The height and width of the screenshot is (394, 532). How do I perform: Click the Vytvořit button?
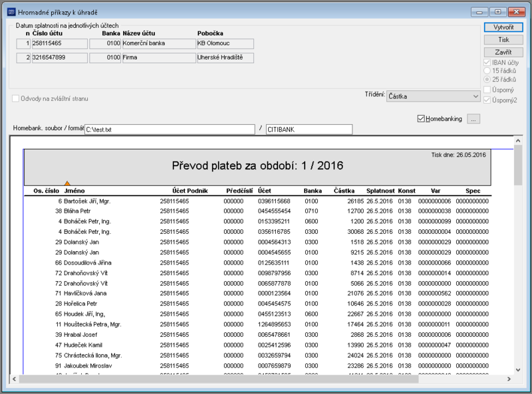click(x=503, y=27)
